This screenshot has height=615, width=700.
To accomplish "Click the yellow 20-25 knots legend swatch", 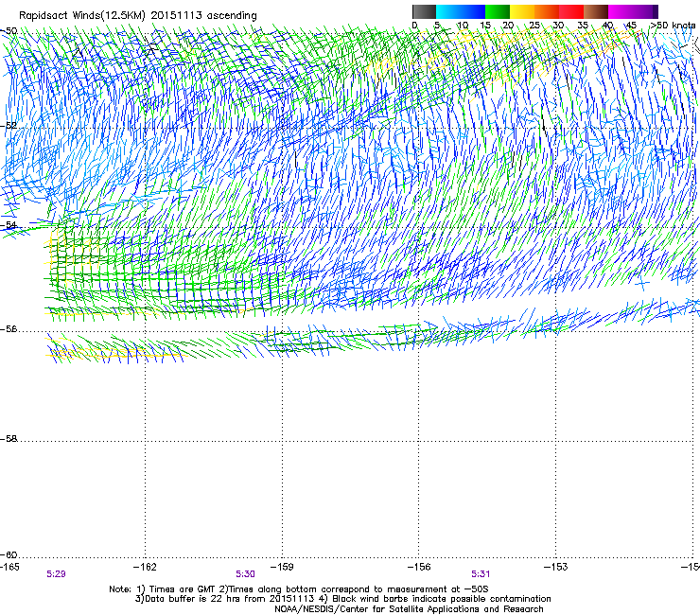I will [522, 11].
